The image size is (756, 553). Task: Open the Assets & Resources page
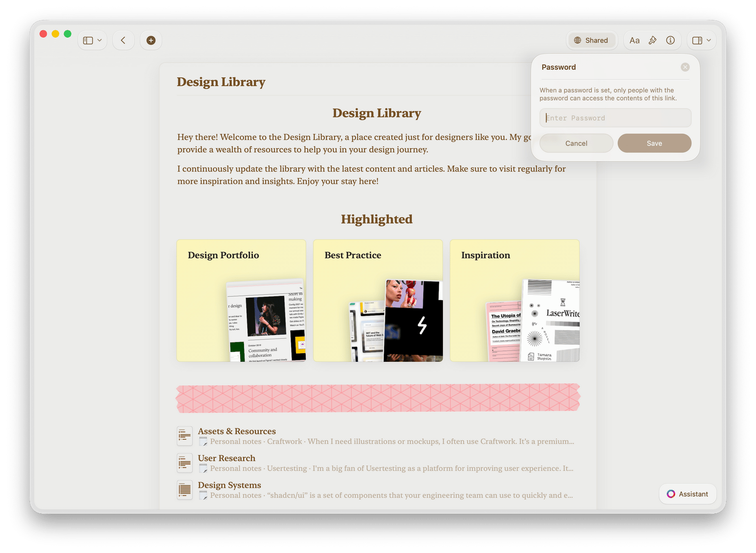[237, 431]
